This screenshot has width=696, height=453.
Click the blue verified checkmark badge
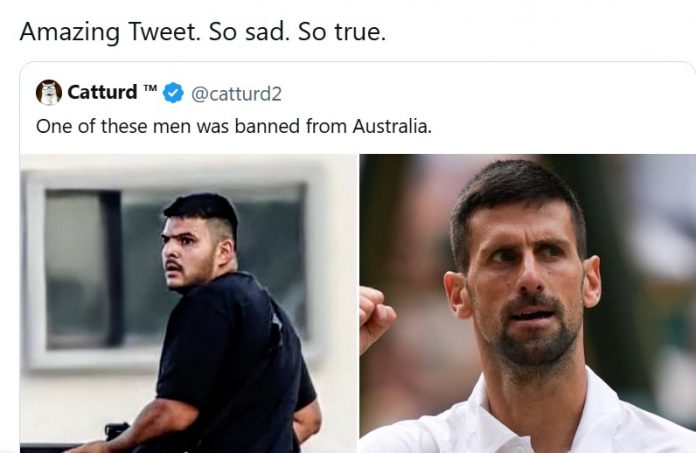click(x=173, y=93)
